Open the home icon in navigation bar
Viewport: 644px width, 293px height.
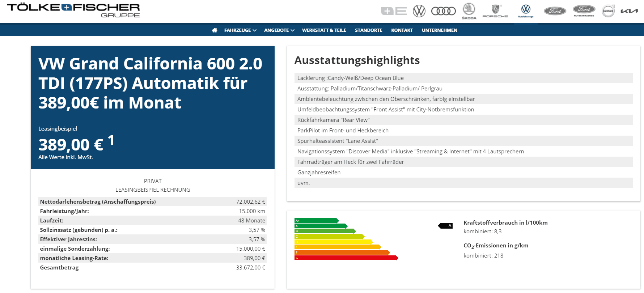tap(215, 30)
